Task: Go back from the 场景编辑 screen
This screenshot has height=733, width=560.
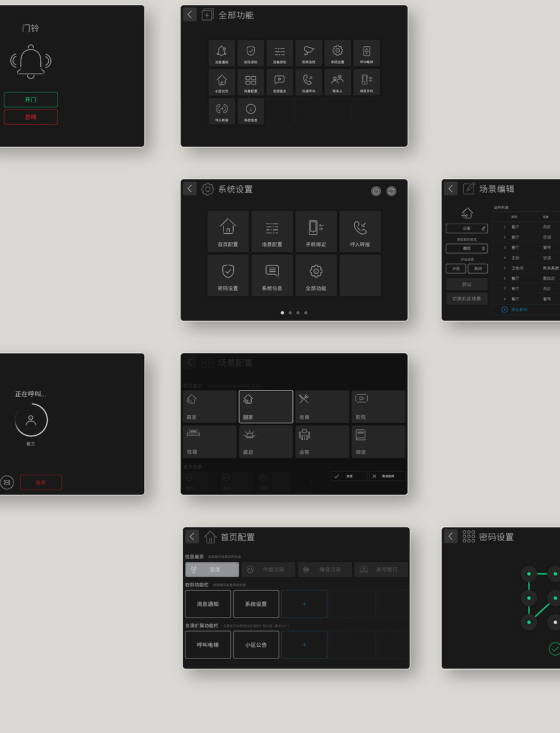Action: pos(451,189)
